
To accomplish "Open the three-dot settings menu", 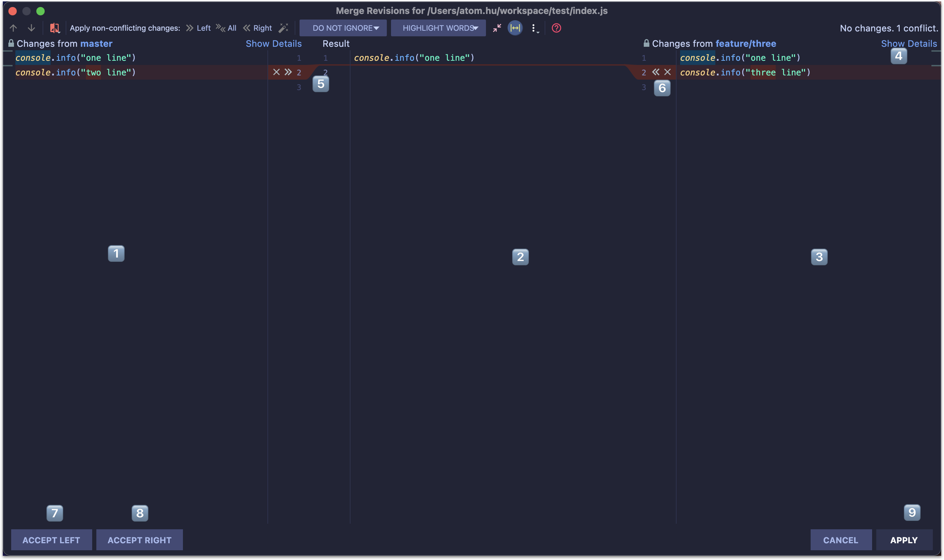I will pyautogui.click(x=534, y=28).
